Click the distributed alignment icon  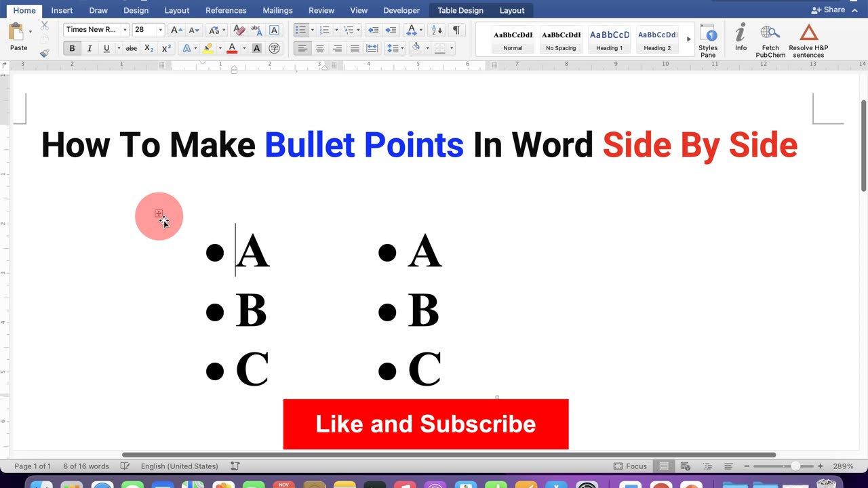click(x=372, y=48)
